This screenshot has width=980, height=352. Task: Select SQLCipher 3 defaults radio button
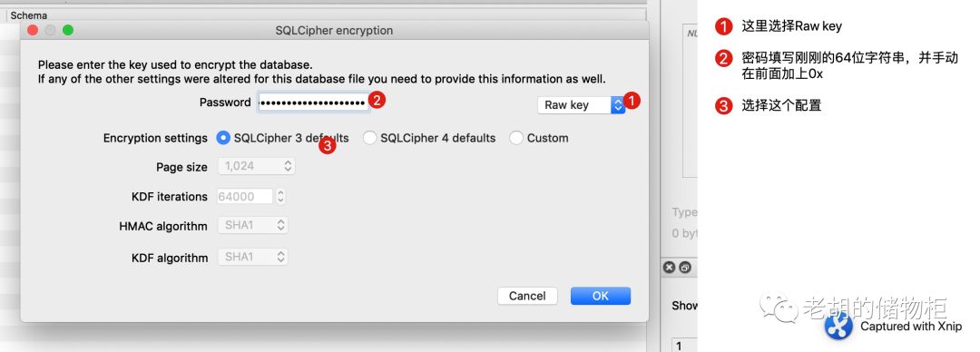coord(222,138)
